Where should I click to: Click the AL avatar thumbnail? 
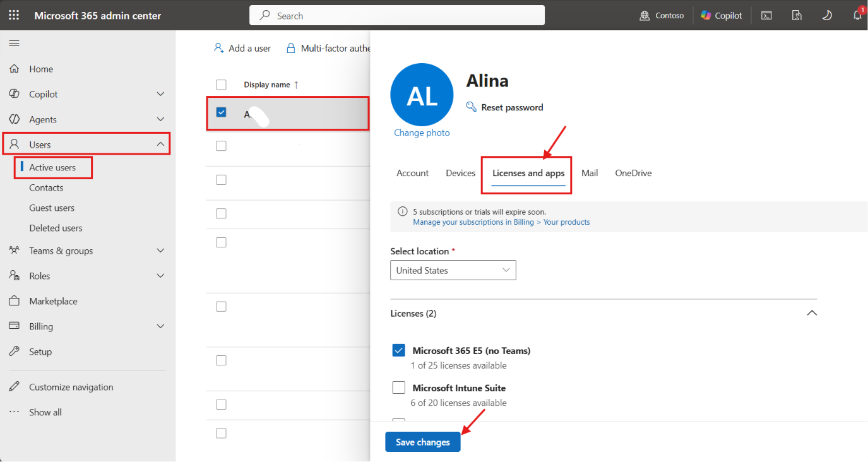(x=422, y=95)
